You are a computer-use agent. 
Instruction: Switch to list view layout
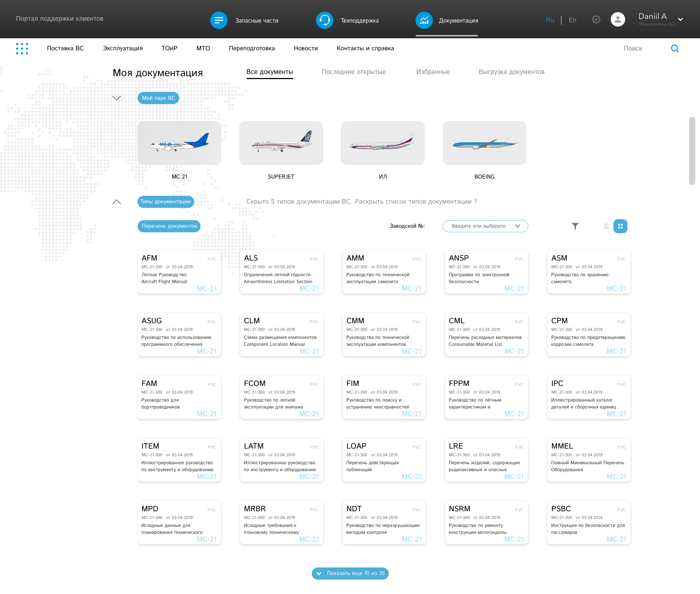(x=606, y=226)
